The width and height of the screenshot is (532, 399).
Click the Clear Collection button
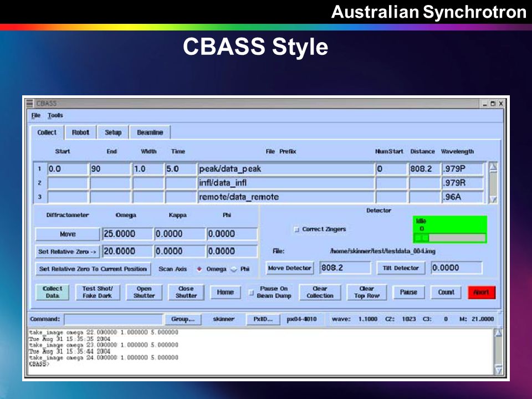click(x=320, y=292)
